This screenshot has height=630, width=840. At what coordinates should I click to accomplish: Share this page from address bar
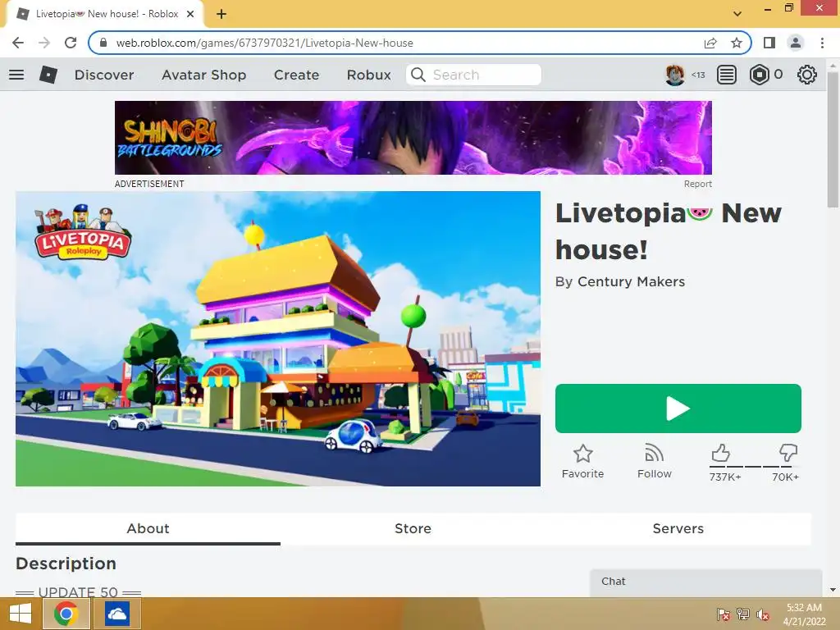(x=710, y=43)
